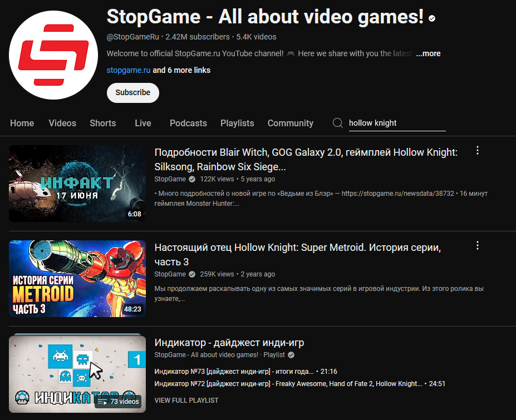The height and width of the screenshot is (420, 516).
Task: Click StopGame channel name under Metroid video
Action: tap(170, 274)
